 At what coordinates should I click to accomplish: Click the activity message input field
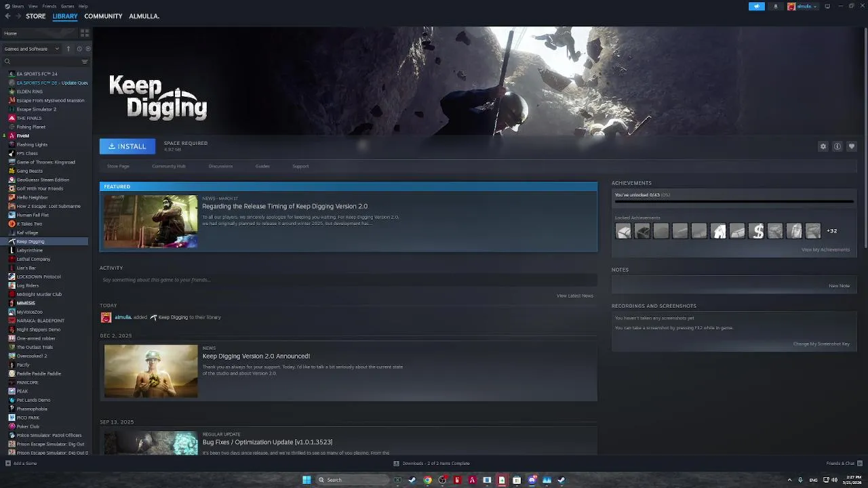tap(349, 280)
